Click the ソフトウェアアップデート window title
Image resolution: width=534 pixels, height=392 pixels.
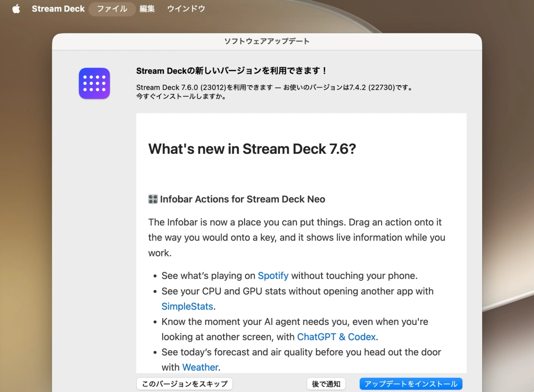coord(267,41)
